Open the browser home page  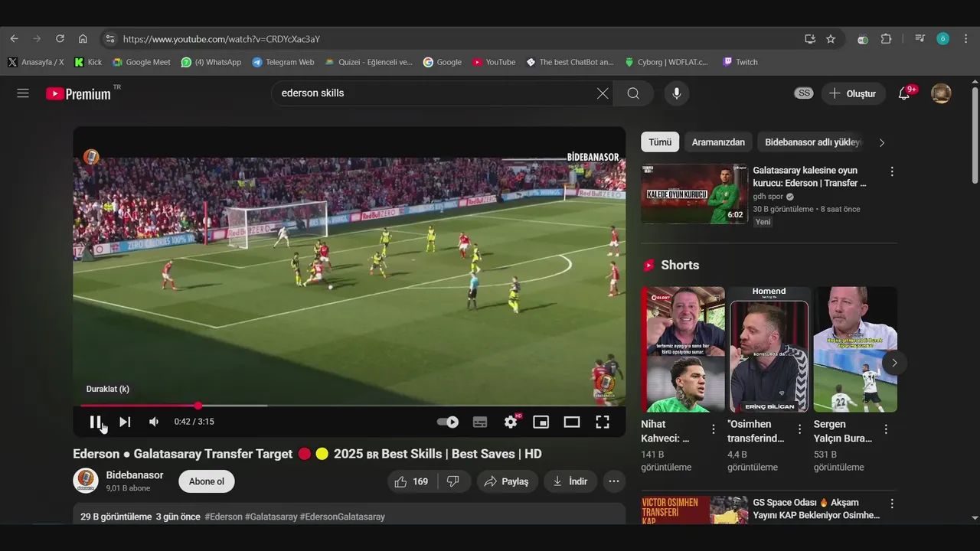point(83,39)
